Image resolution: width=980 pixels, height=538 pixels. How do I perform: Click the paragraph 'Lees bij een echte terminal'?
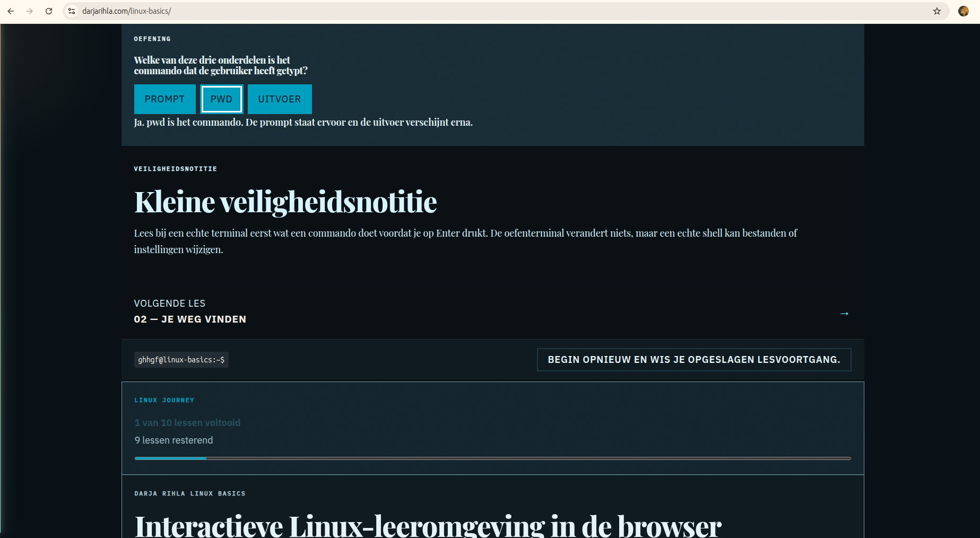pos(465,241)
